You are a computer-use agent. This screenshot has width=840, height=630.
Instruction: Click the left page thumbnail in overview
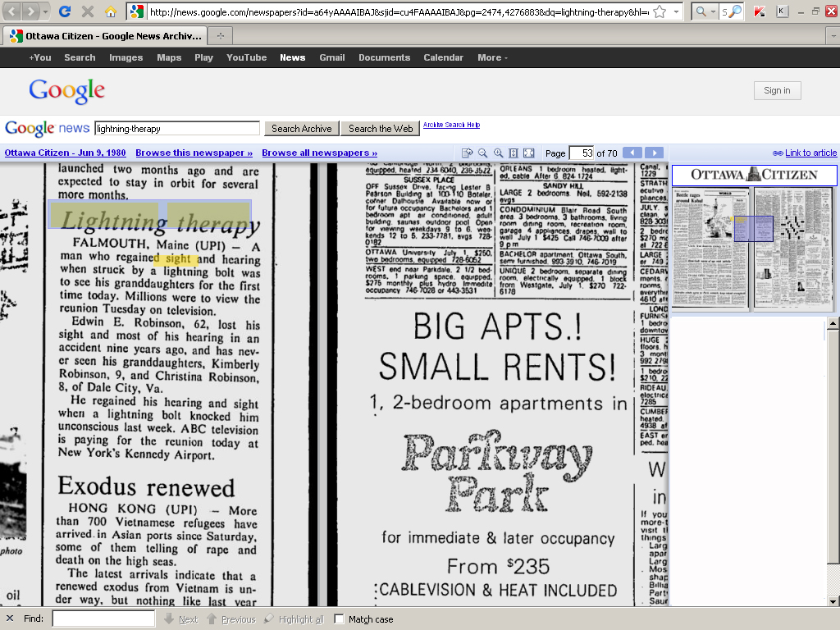coord(711,247)
